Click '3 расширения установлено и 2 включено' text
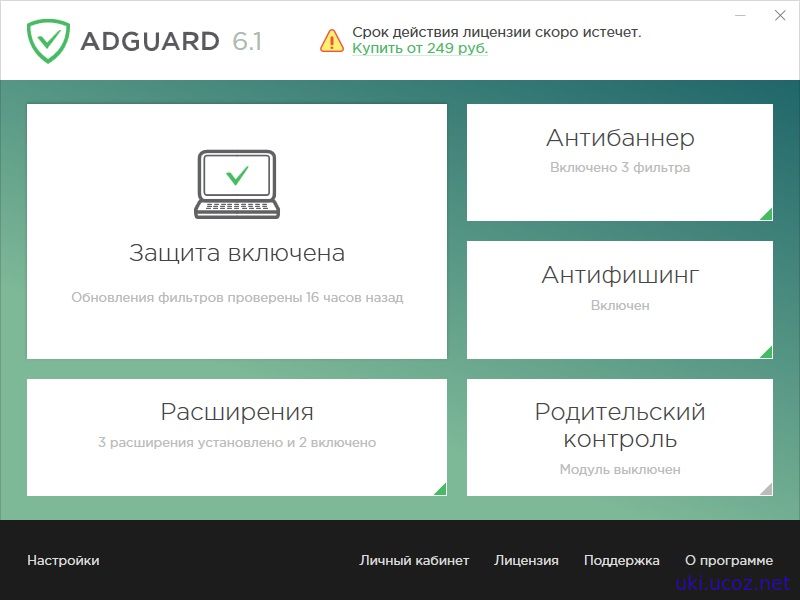This screenshot has height=600, width=800. click(x=237, y=442)
